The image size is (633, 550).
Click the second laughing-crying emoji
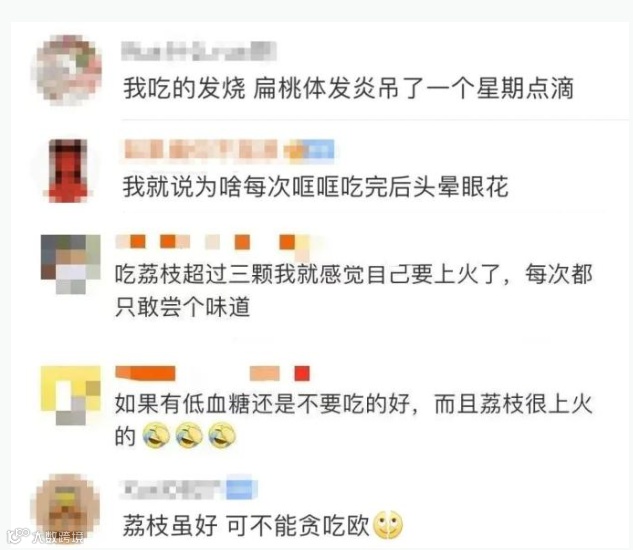pos(189,436)
